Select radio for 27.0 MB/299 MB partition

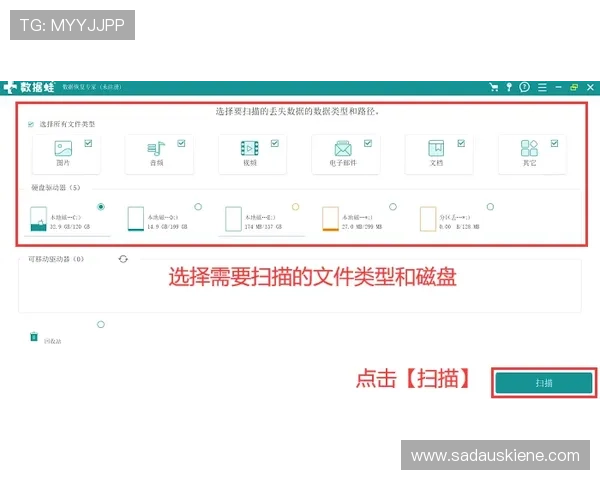(393, 207)
